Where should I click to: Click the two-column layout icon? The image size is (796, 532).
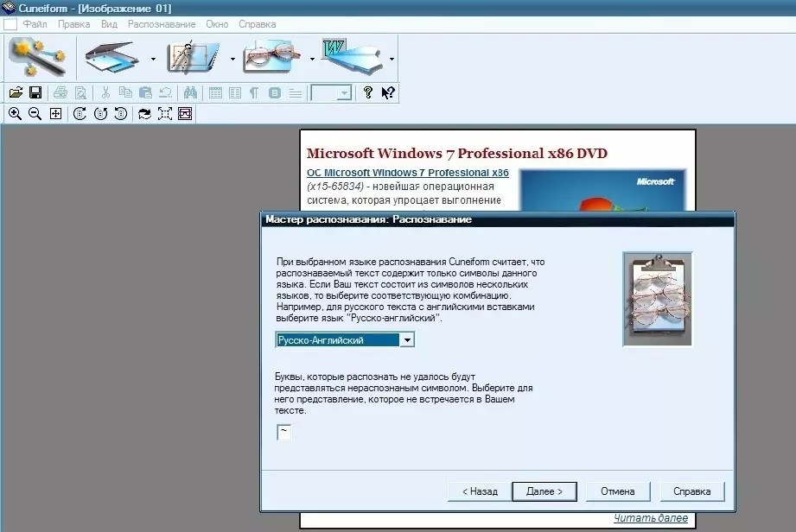pos(235,92)
